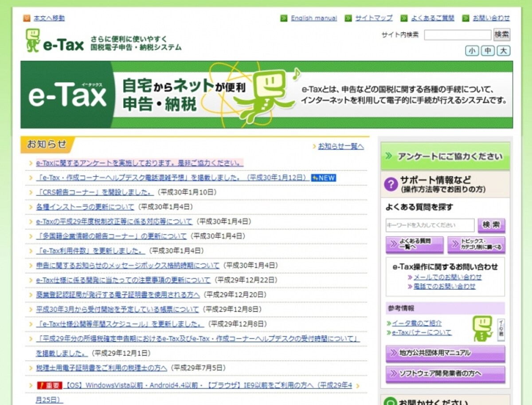Open アンケートにご協力ください green banner

445,156
